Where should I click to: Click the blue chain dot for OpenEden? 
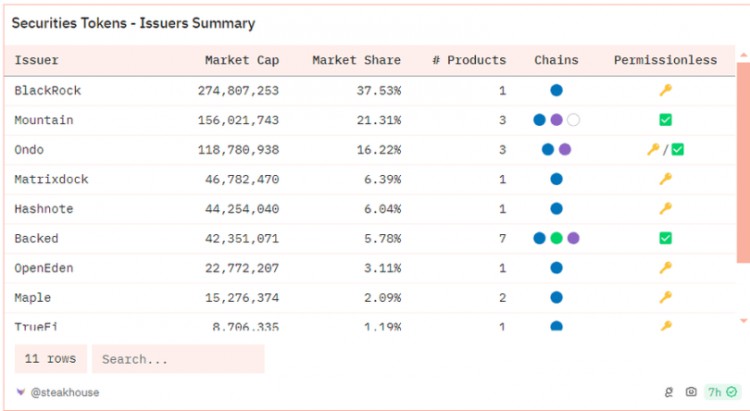[x=556, y=268]
